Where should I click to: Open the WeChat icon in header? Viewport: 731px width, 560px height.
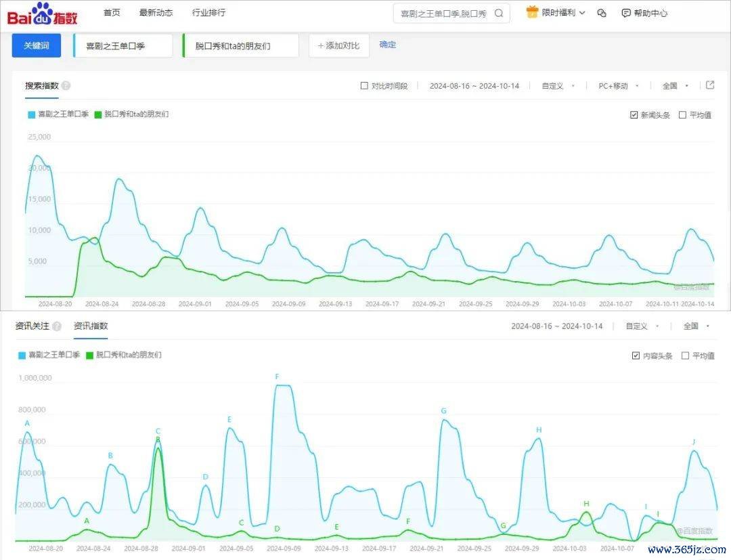(x=602, y=13)
